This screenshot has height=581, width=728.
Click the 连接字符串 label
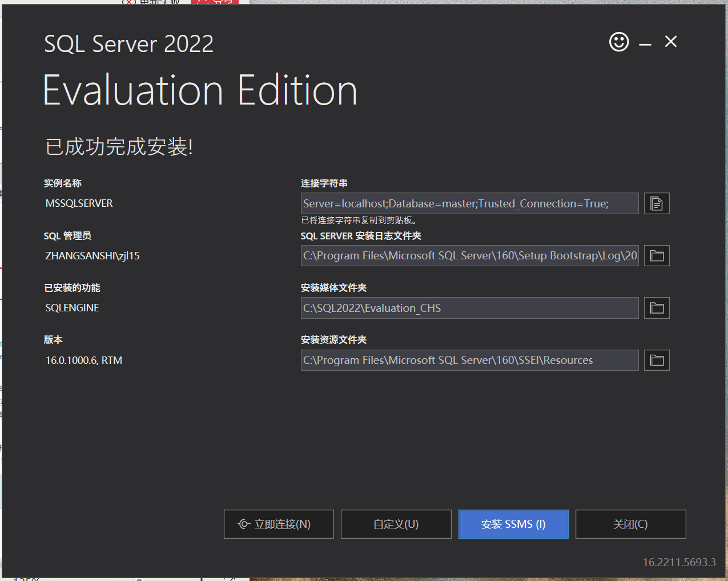pos(324,183)
